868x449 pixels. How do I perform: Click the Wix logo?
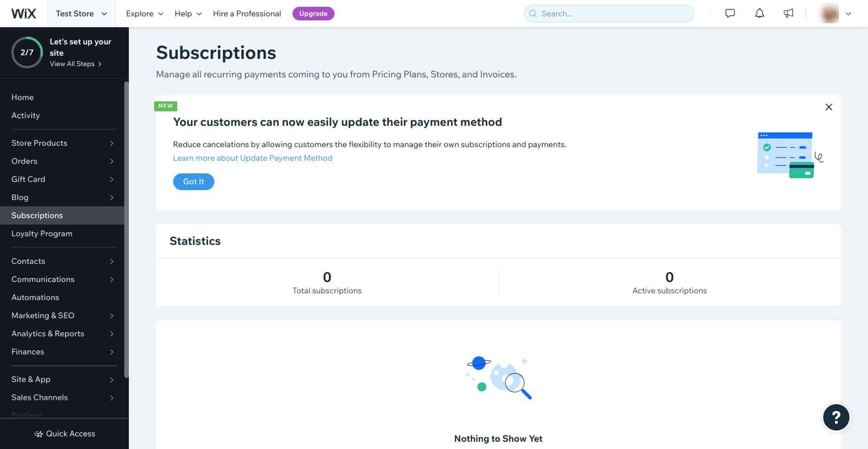pyautogui.click(x=23, y=14)
